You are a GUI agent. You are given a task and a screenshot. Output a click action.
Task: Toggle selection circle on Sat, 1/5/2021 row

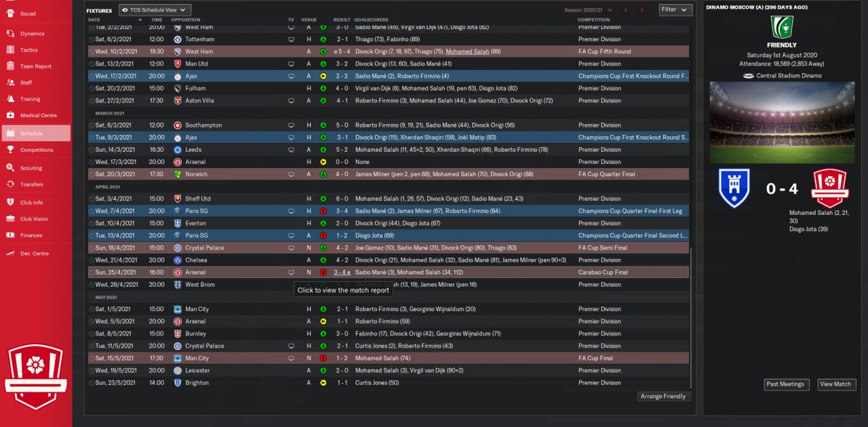point(92,309)
